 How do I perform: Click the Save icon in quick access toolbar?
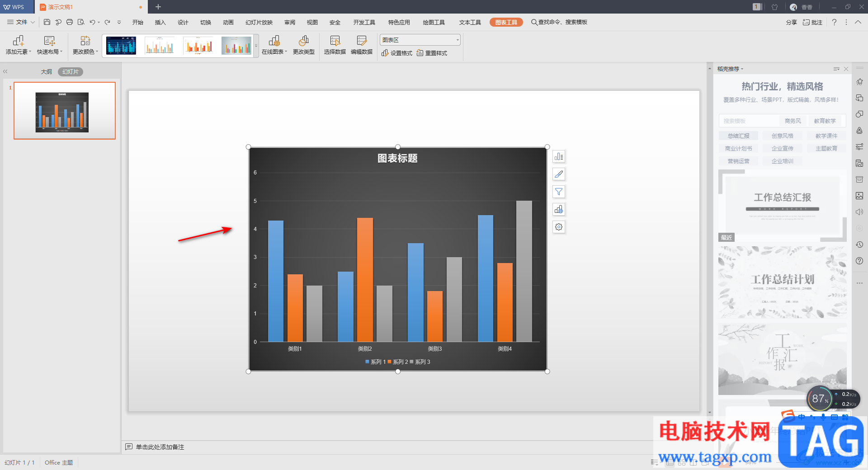point(47,22)
